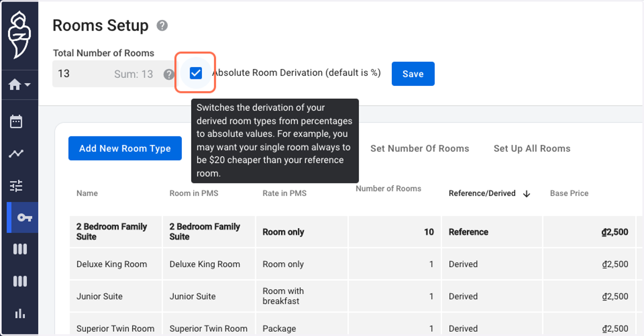Open the first columns icon in sidebar

tap(20, 249)
